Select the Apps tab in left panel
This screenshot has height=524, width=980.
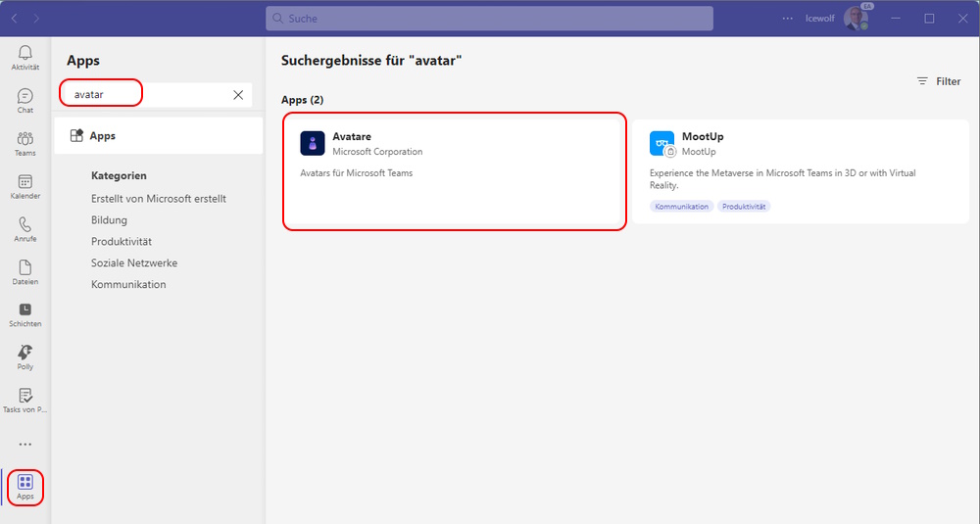158,135
